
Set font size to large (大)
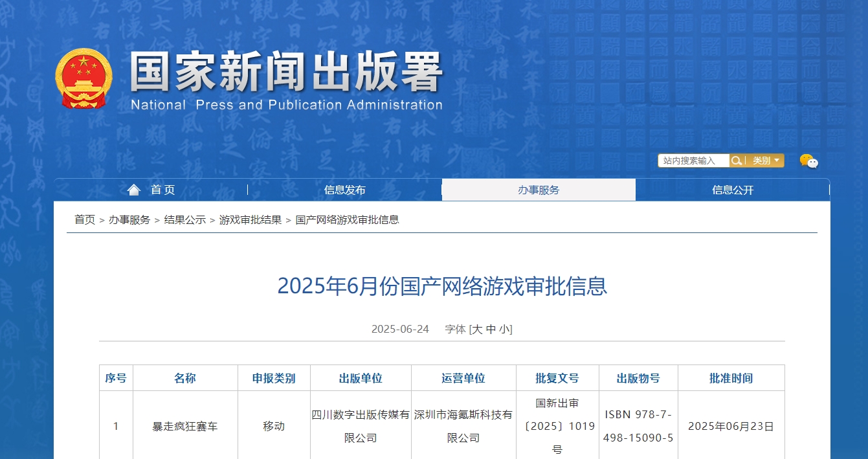(477, 329)
